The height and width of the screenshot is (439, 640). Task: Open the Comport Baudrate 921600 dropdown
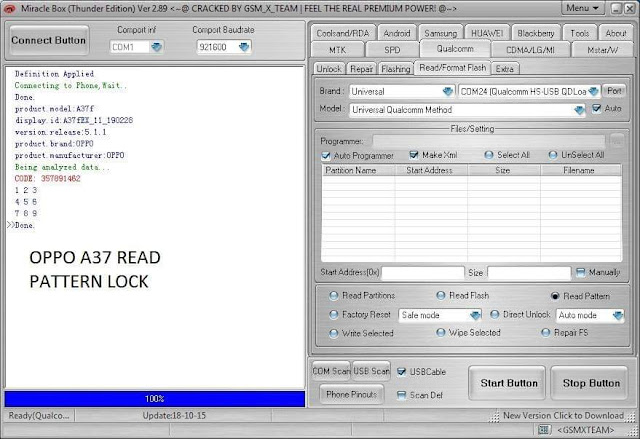(x=244, y=47)
